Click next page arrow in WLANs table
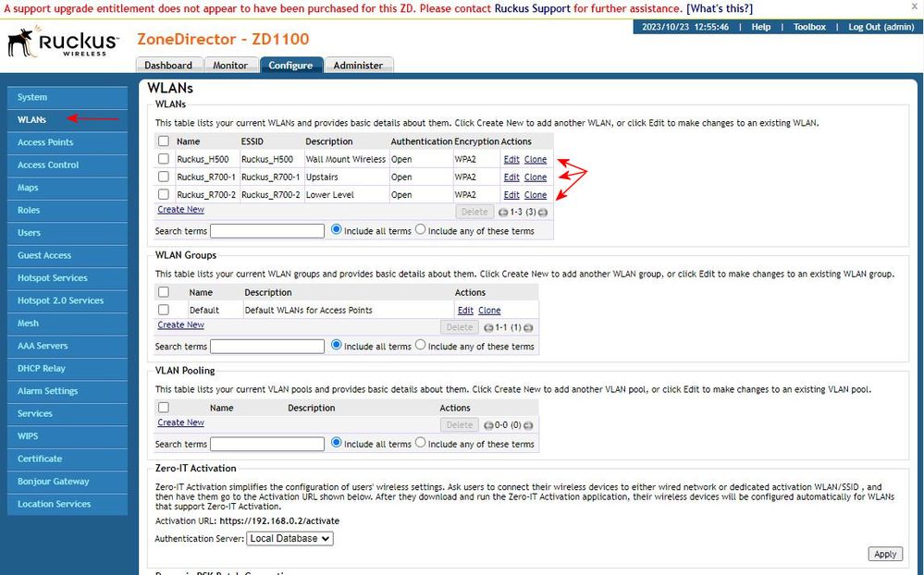Viewport: 924px width, 575px height. pyautogui.click(x=543, y=213)
